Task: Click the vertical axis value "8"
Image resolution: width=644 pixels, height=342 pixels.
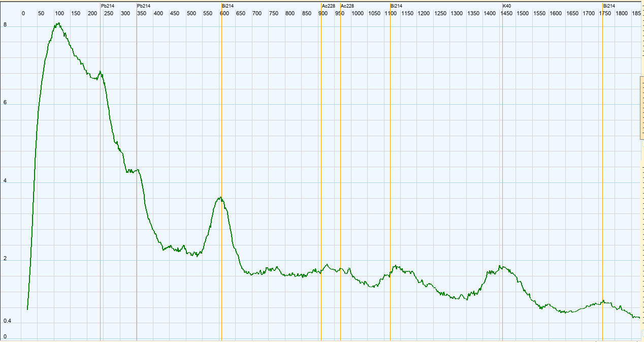Action: coord(5,24)
